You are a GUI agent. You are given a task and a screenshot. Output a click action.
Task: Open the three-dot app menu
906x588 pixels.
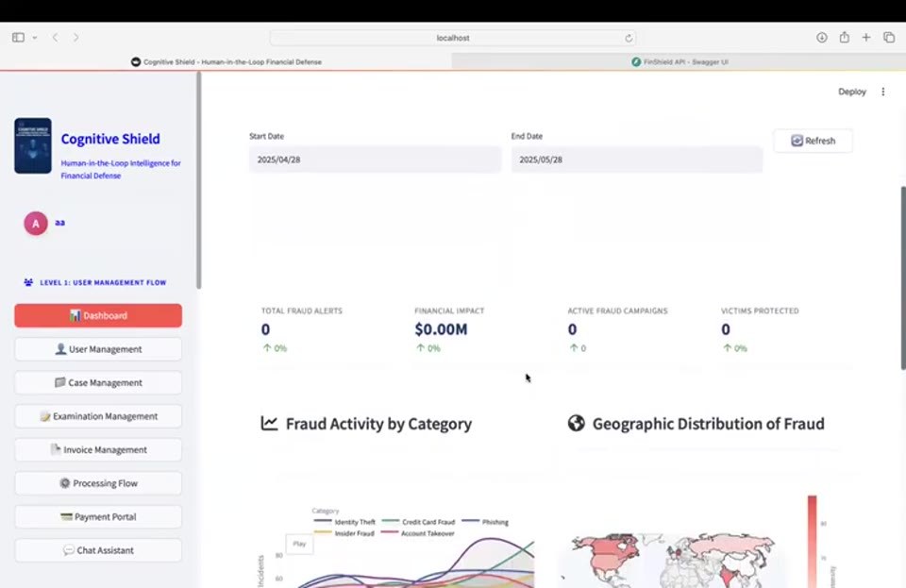click(x=883, y=92)
